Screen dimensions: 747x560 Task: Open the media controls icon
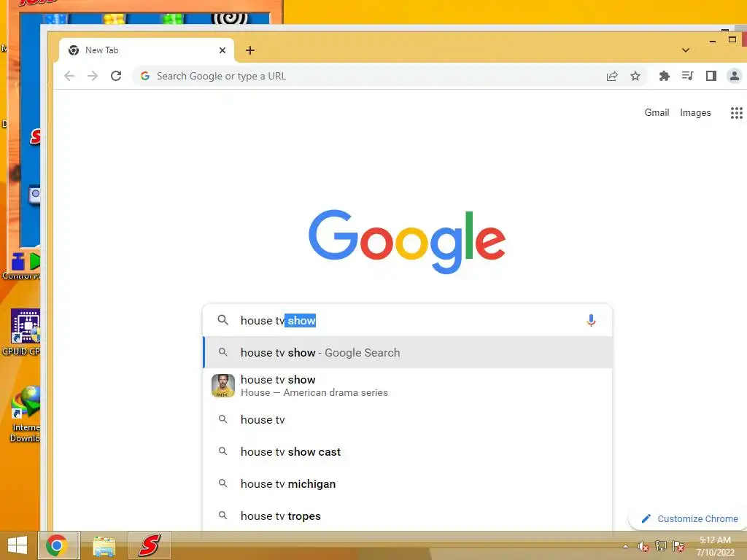point(687,76)
